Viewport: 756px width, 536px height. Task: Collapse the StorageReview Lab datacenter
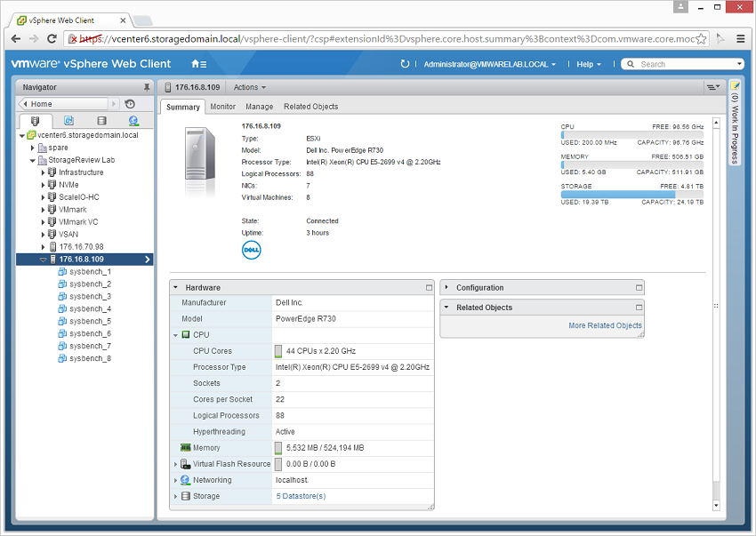coord(32,161)
